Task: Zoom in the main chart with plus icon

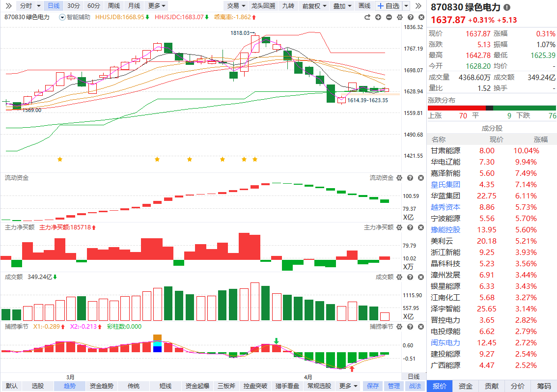Action: pyautogui.click(x=378, y=17)
